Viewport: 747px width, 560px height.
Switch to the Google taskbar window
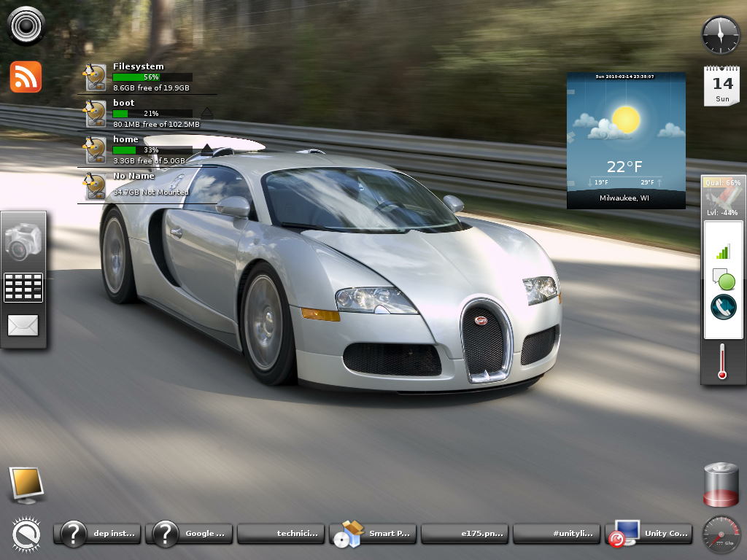(190, 533)
